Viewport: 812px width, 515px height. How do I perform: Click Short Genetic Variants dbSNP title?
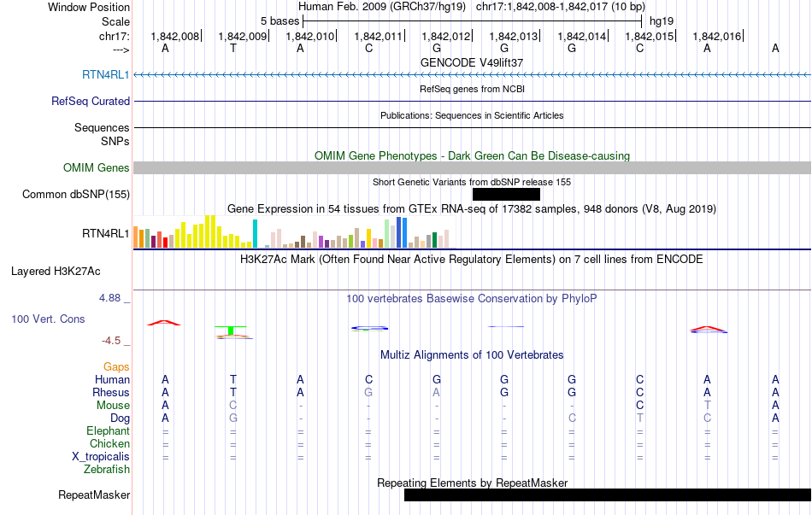pos(472,182)
